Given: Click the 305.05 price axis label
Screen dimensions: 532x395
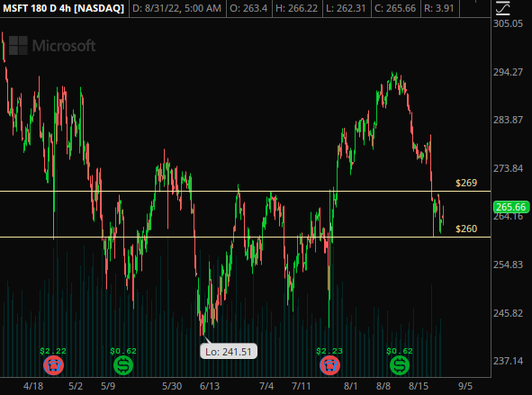Looking at the screenshot, I should (508, 23).
